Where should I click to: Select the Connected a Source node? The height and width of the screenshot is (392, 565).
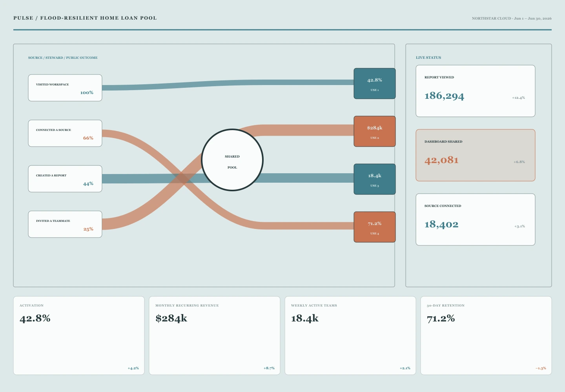click(x=65, y=133)
